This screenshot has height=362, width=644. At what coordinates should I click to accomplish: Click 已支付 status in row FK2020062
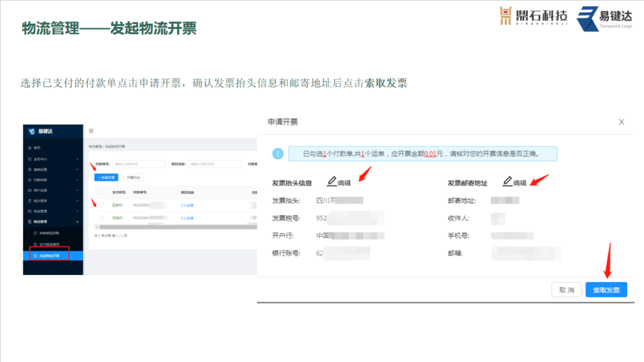pos(117,205)
